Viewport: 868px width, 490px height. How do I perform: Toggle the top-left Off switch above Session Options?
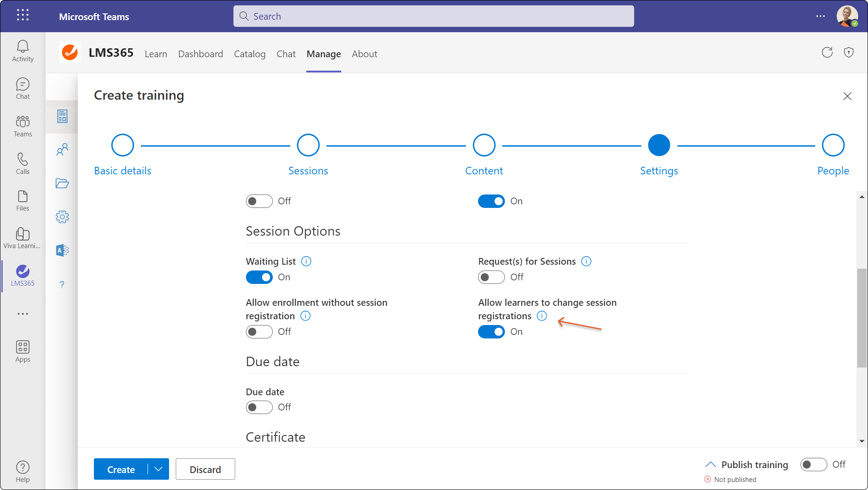[259, 201]
